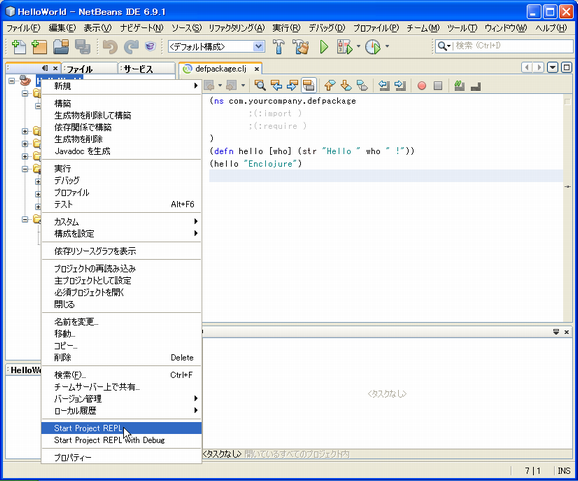Image resolution: width=578 pixels, height=481 pixels.
Task: Build the main project with hammer icon
Action: pyautogui.click(x=279, y=47)
